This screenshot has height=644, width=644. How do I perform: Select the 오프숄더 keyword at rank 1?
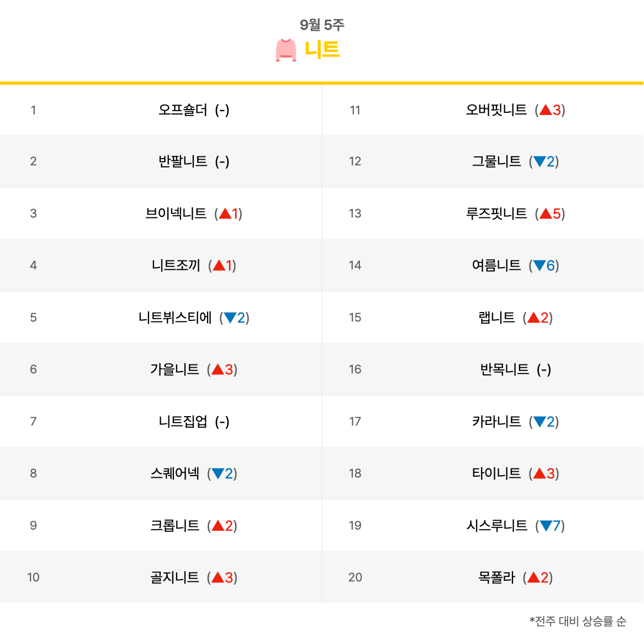(183, 110)
